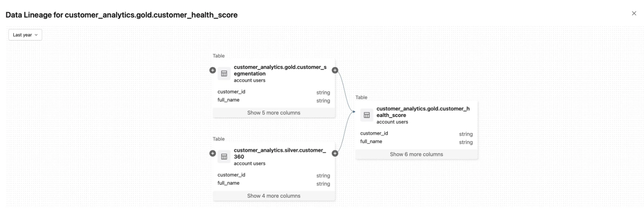The width and height of the screenshot is (644, 208).
Task: Expand upstream lineage of customer_360 with plus icon
Action: point(212,153)
